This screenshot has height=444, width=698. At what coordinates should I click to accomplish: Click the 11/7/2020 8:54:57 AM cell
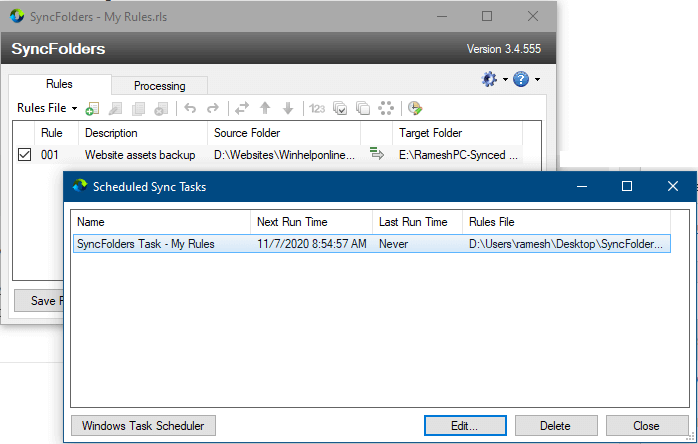312,244
